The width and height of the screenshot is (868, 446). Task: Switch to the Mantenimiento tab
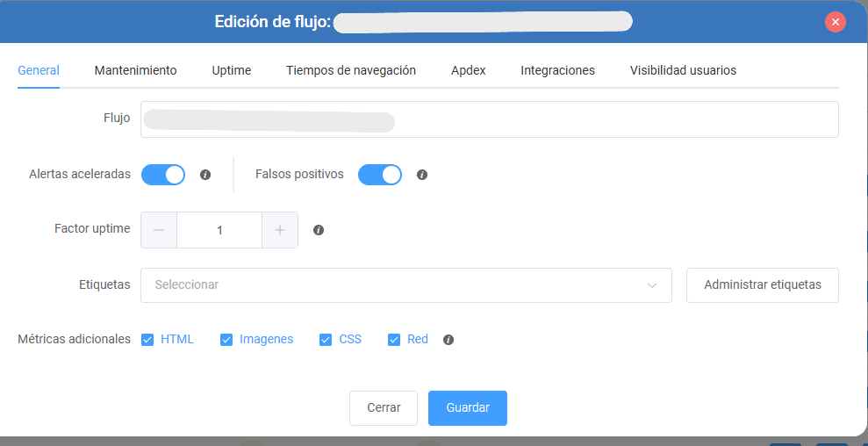[x=136, y=70]
